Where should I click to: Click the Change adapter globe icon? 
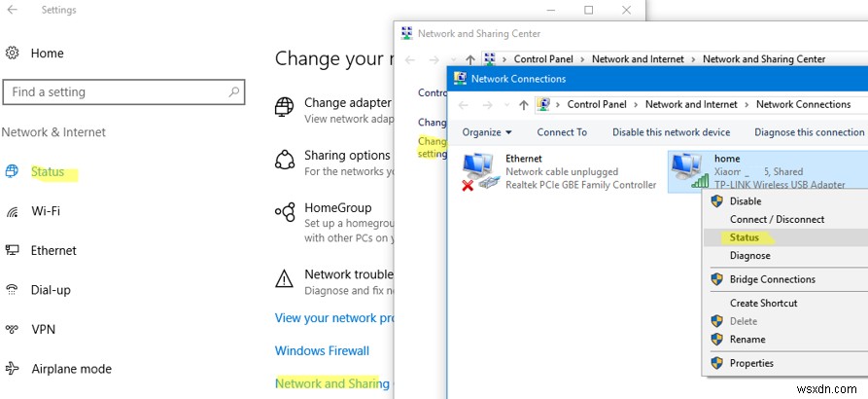click(285, 106)
